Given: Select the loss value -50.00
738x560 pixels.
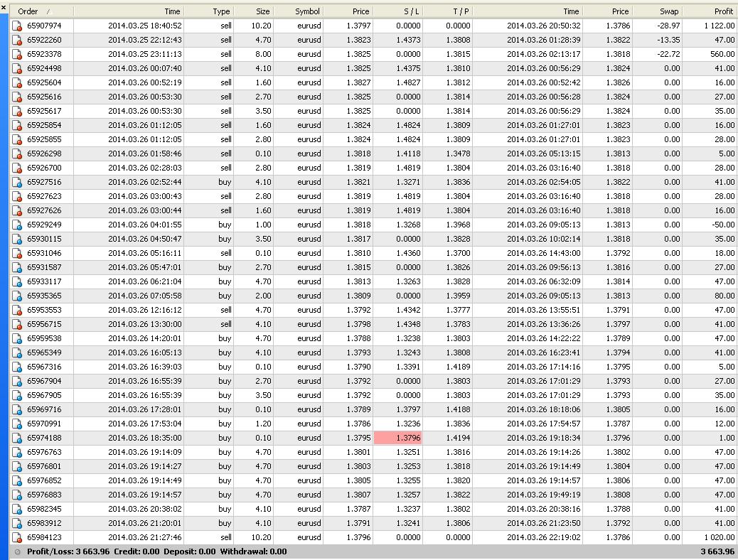Looking at the screenshot, I should (723, 225).
